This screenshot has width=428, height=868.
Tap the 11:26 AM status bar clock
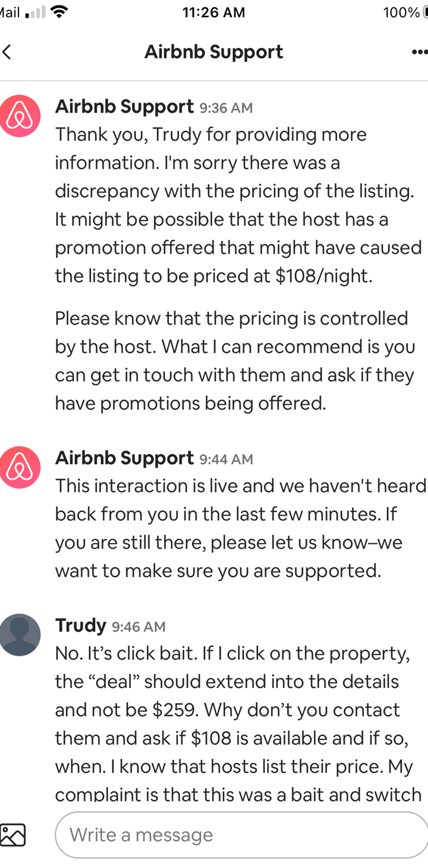213,13
